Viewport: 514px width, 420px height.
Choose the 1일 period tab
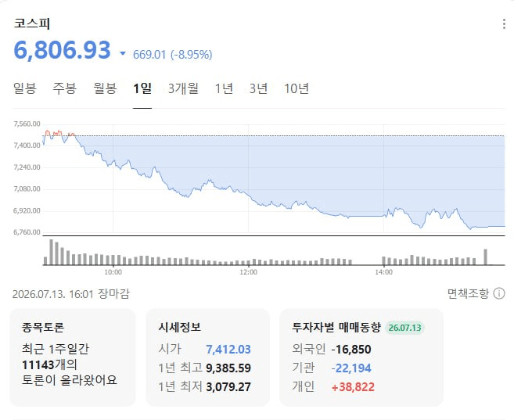pos(142,88)
